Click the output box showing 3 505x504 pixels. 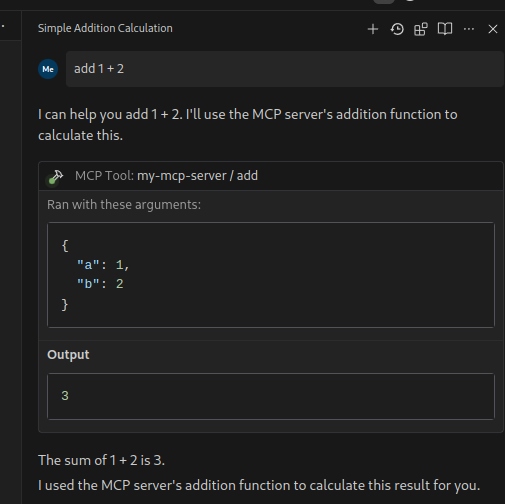(x=271, y=396)
